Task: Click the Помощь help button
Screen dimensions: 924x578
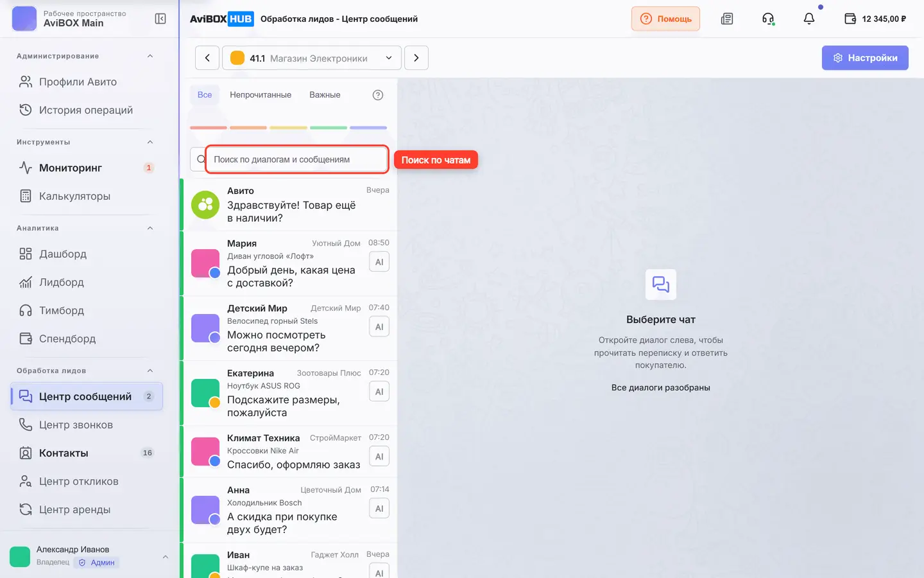Action: point(665,19)
